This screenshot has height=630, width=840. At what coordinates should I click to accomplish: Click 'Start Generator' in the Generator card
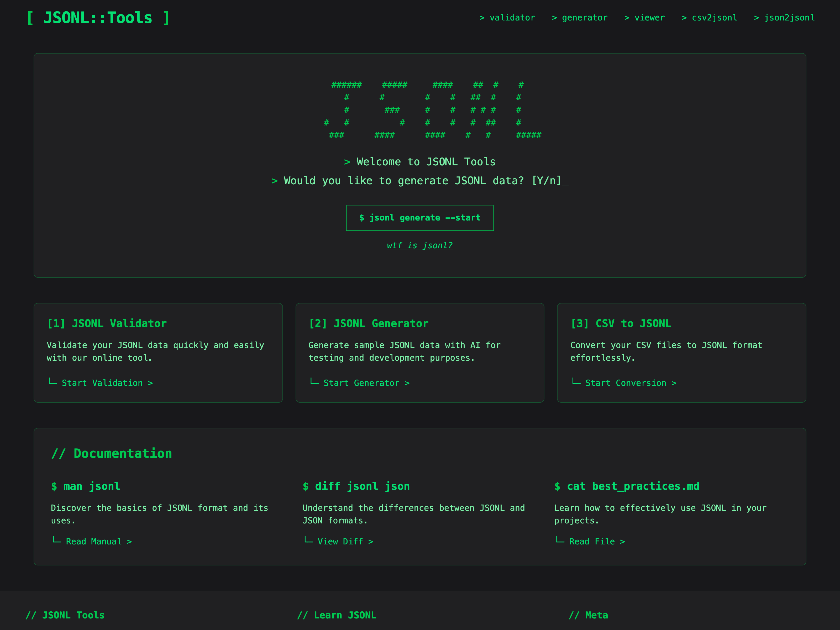point(366,383)
